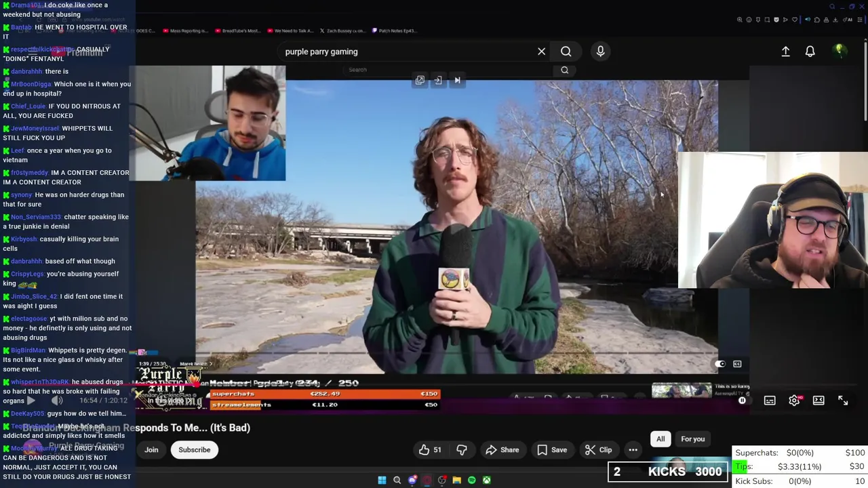Click chat username "CrispyLegs"

(x=27, y=274)
